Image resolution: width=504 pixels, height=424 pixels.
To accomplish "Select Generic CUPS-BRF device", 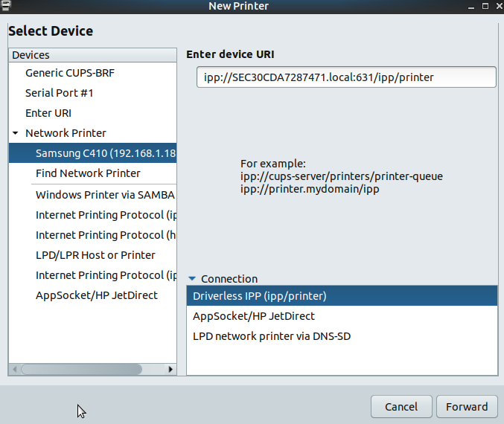I will [x=70, y=73].
